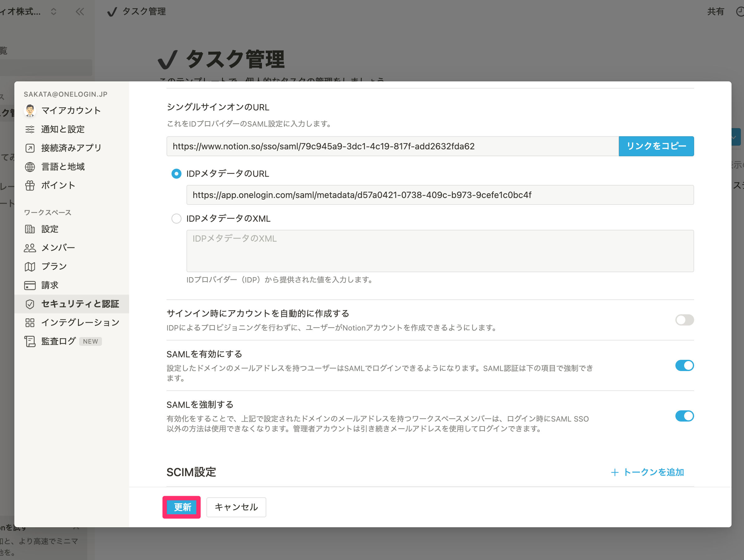Click the IDPメタデータのXML text area
This screenshot has width=744, height=560.
click(x=440, y=251)
